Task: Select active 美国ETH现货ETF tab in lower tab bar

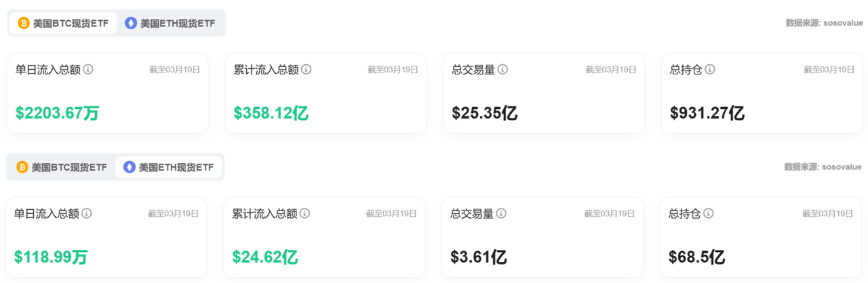Action: coord(169,167)
